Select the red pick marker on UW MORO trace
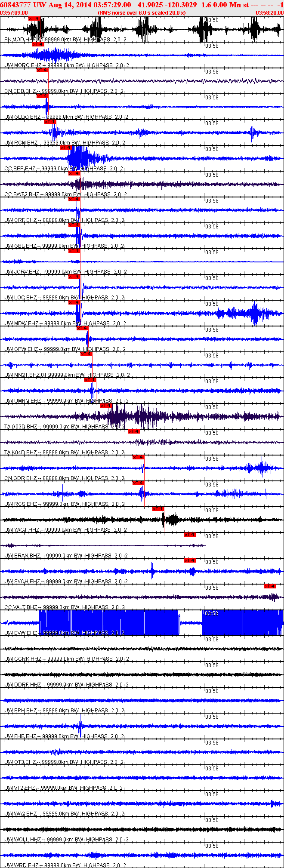Viewport: 284px width, 868px height. 38,44
